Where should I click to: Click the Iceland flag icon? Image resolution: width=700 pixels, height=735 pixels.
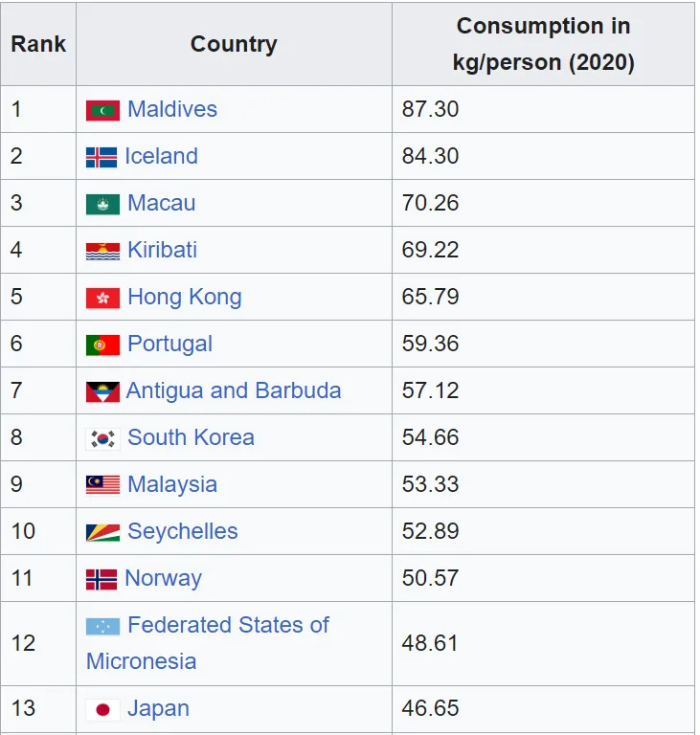click(102, 158)
